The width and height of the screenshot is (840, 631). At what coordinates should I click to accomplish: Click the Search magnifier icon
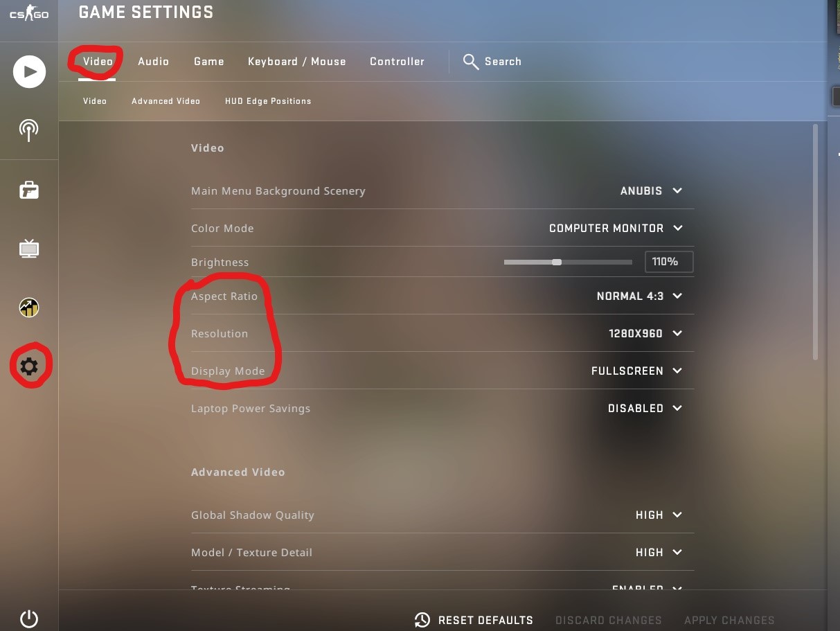471,62
